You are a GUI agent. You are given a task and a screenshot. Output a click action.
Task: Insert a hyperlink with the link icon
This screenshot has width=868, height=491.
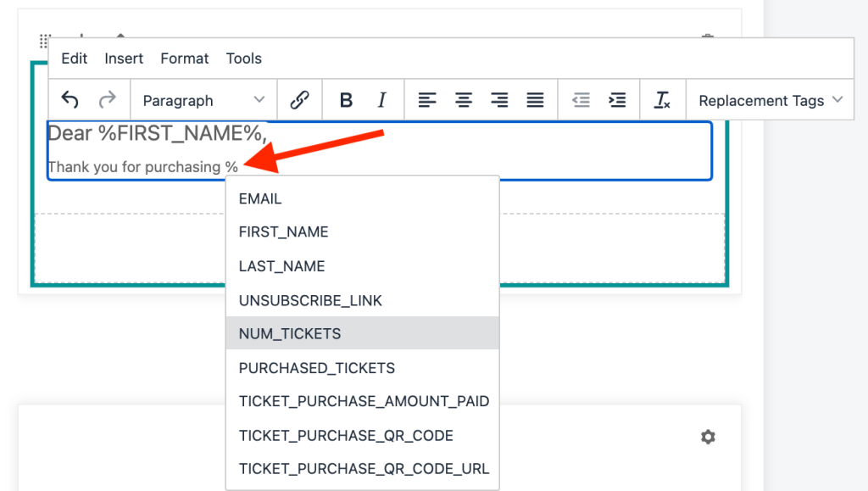click(x=299, y=100)
